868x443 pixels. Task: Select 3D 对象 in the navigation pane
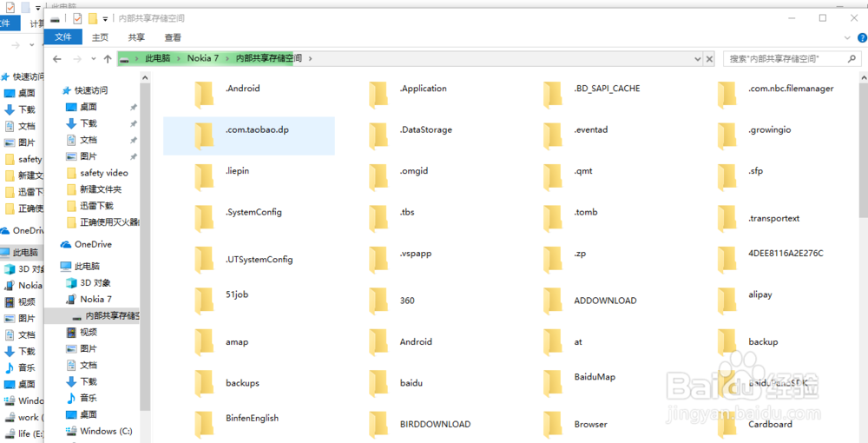[95, 283]
